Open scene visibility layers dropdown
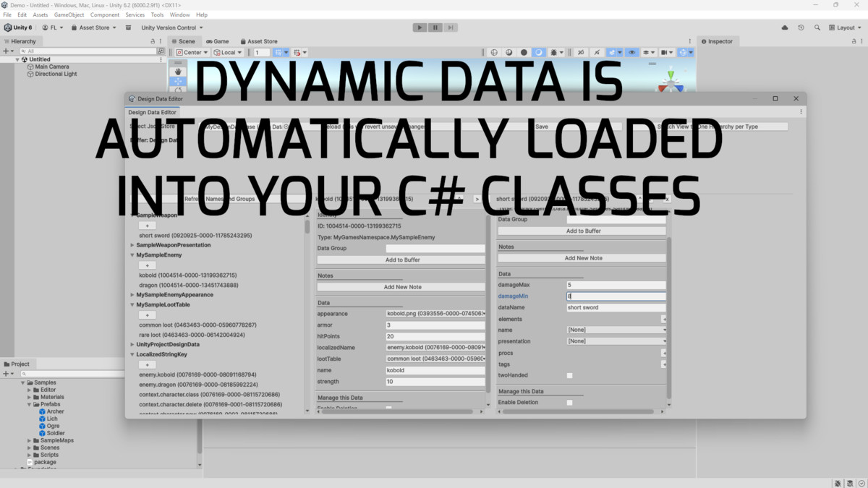The height and width of the screenshot is (488, 868). (x=649, y=52)
